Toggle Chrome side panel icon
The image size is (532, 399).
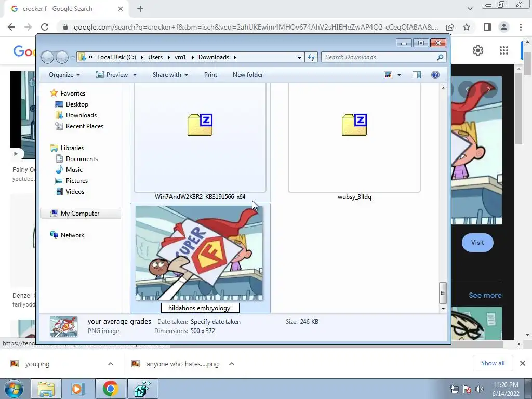tap(487, 27)
